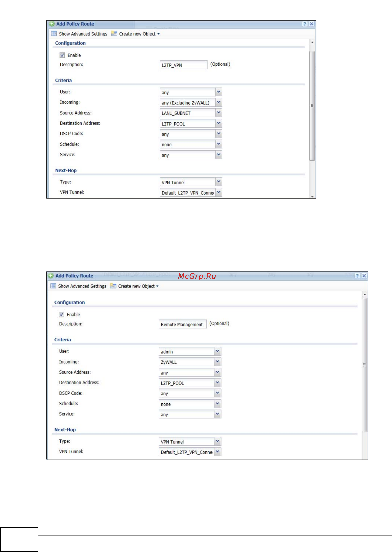This screenshot has height=552, width=392.
Task: Close the lower Add Policy Route dialog
Action: click(364, 276)
